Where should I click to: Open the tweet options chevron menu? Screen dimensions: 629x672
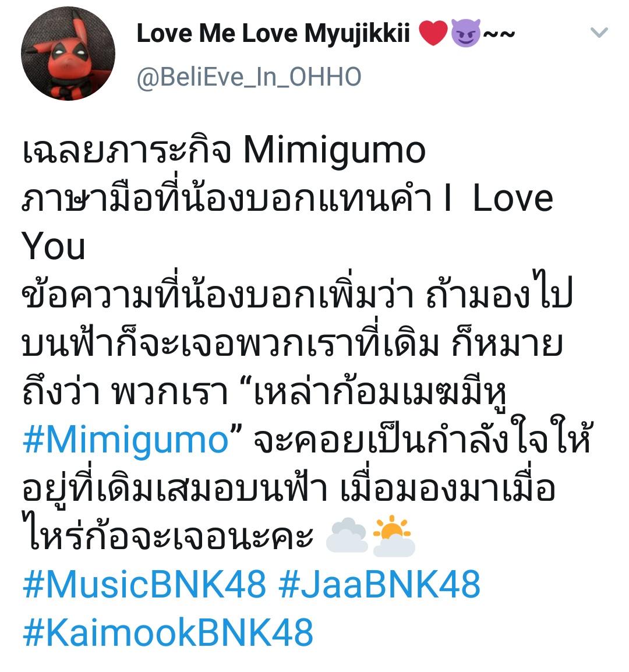[599, 32]
